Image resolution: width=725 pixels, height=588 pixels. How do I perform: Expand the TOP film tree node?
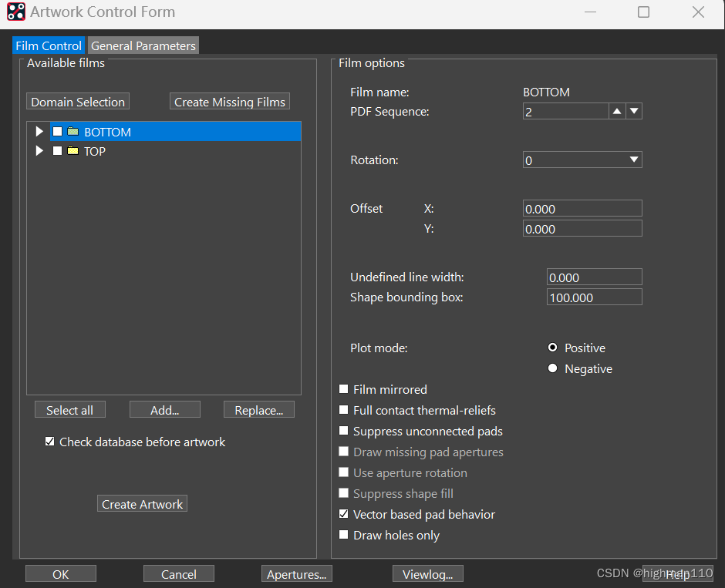[x=39, y=151]
